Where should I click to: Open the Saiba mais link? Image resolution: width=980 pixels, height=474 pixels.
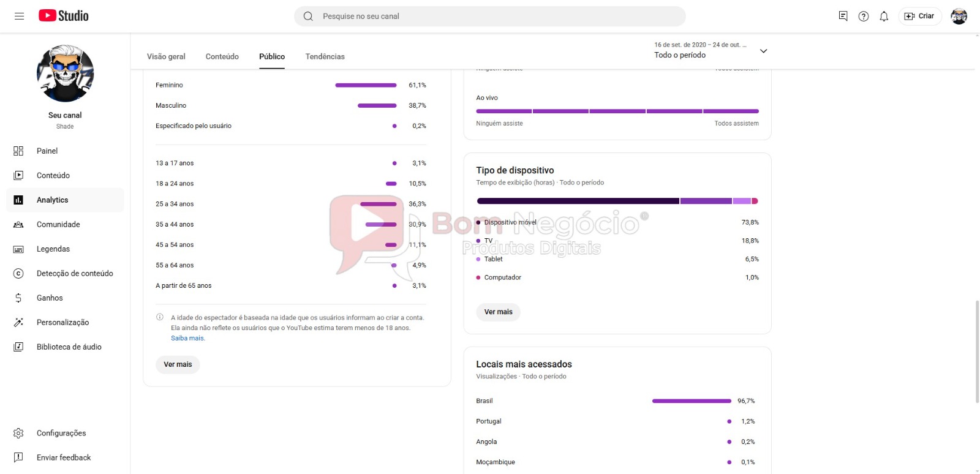point(187,339)
